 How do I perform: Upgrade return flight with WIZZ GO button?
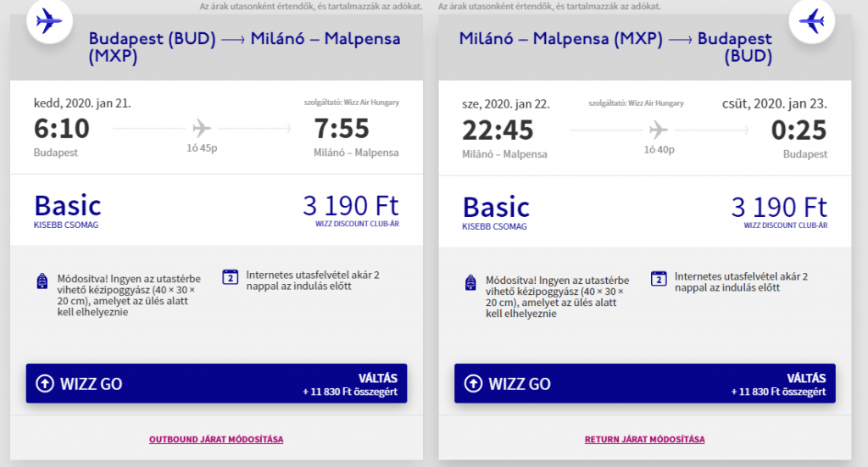pos(645,383)
